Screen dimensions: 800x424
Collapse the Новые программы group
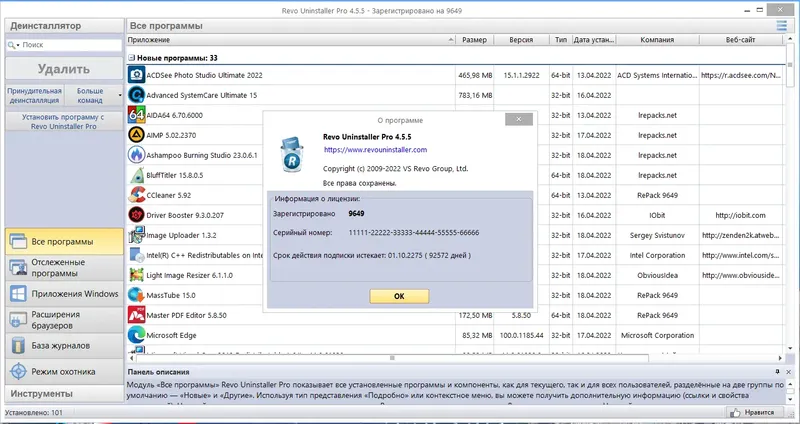point(131,58)
